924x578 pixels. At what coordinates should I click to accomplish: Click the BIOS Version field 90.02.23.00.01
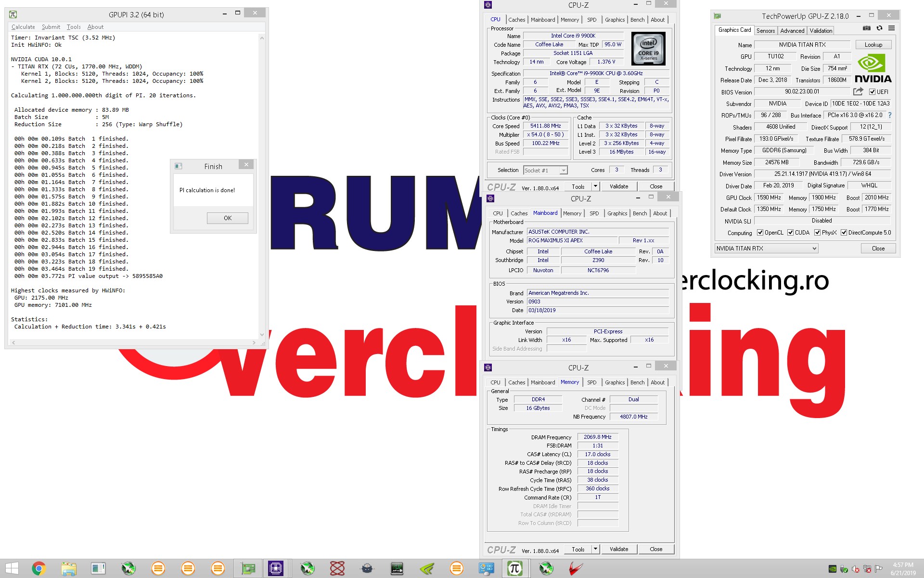[802, 92]
